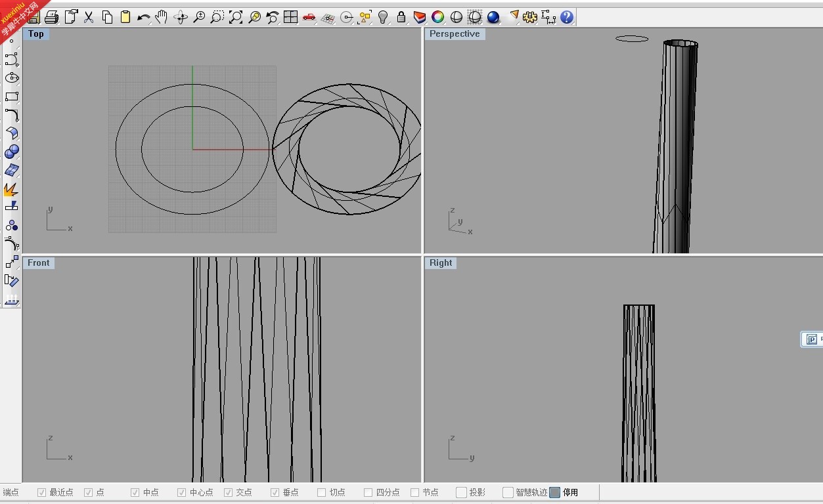Image resolution: width=823 pixels, height=504 pixels.
Task: Select the Rotate View tool
Action: tap(181, 18)
